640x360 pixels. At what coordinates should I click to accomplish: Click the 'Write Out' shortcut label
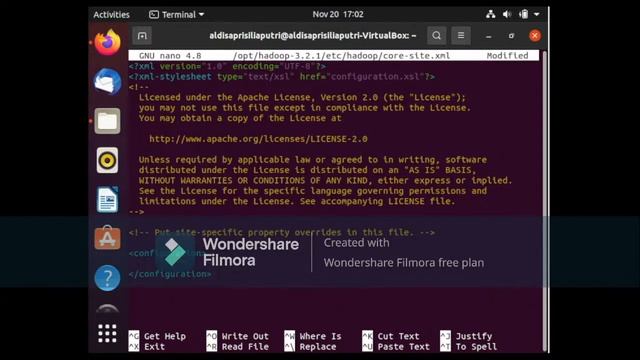coord(245,336)
